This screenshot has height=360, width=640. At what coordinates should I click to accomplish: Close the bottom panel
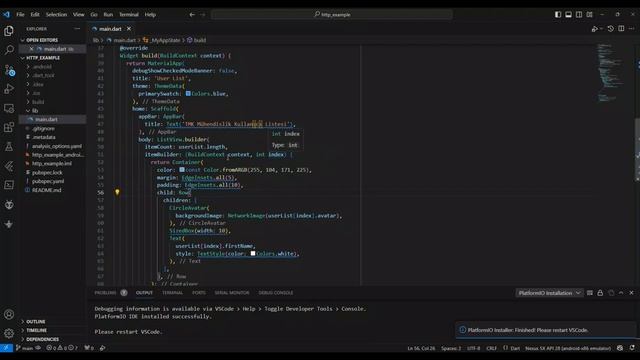(631, 293)
